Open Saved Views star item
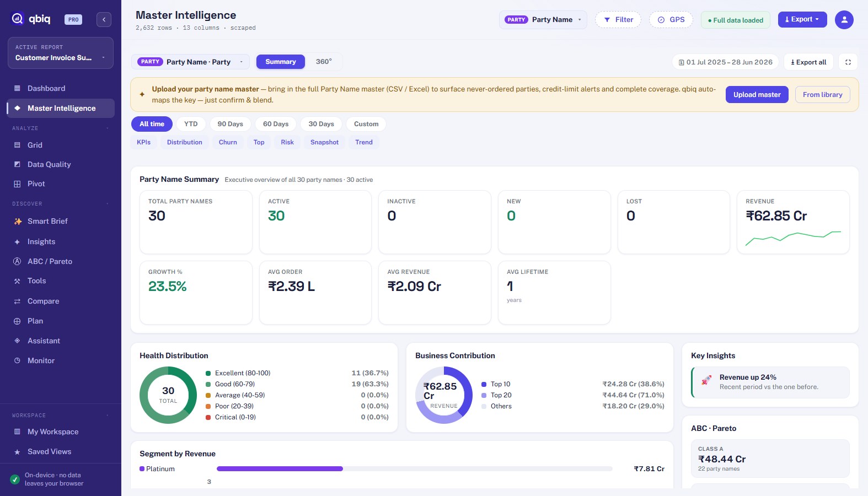The width and height of the screenshot is (868, 496). point(61,451)
